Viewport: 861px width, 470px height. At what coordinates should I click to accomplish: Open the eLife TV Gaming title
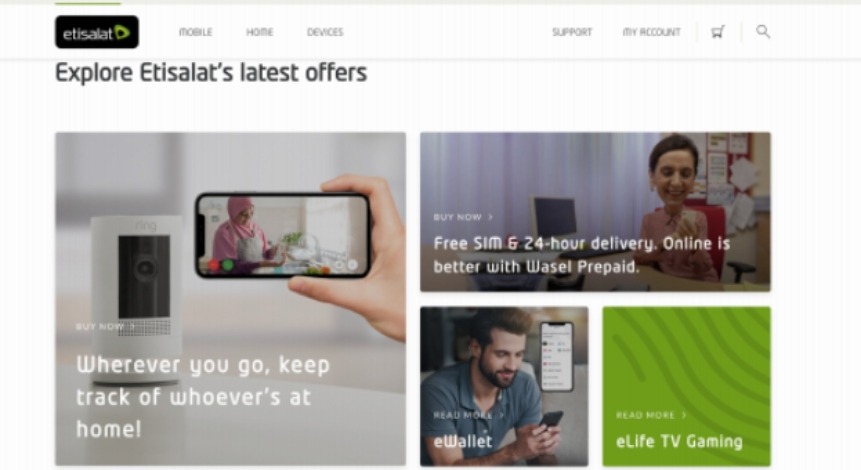point(679,441)
